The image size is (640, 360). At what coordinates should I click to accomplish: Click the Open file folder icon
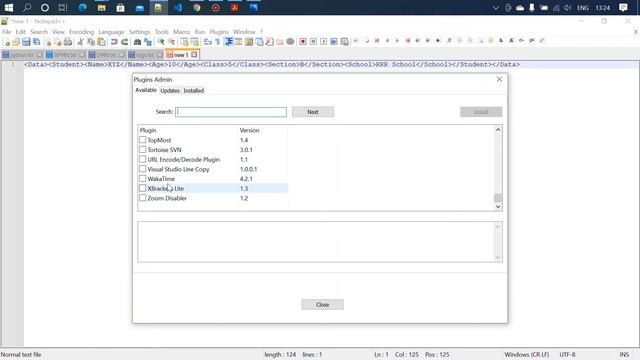16,42
